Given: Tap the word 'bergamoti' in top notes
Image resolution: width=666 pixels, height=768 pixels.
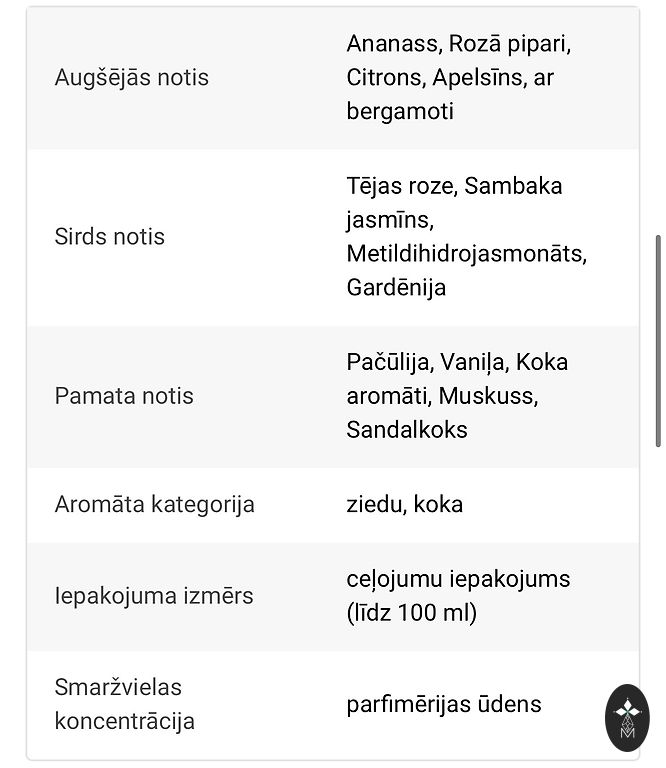Looking at the screenshot, I should coord(400,111).
